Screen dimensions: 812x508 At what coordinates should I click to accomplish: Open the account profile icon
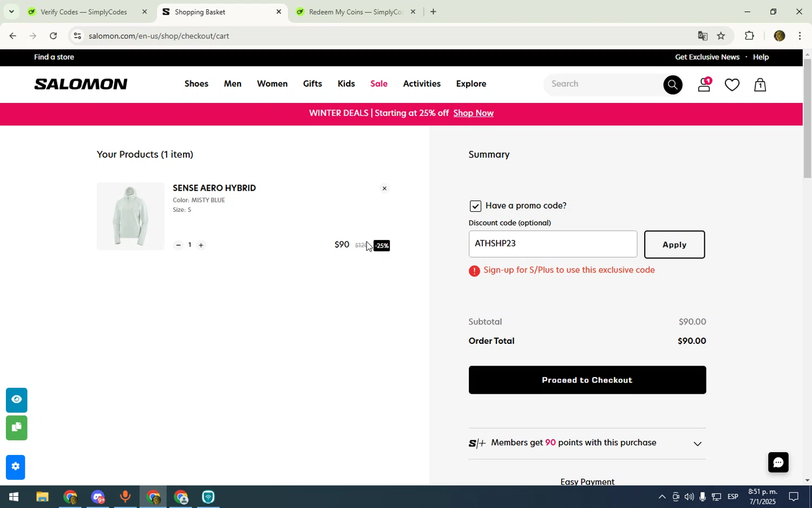coord(704,84)
